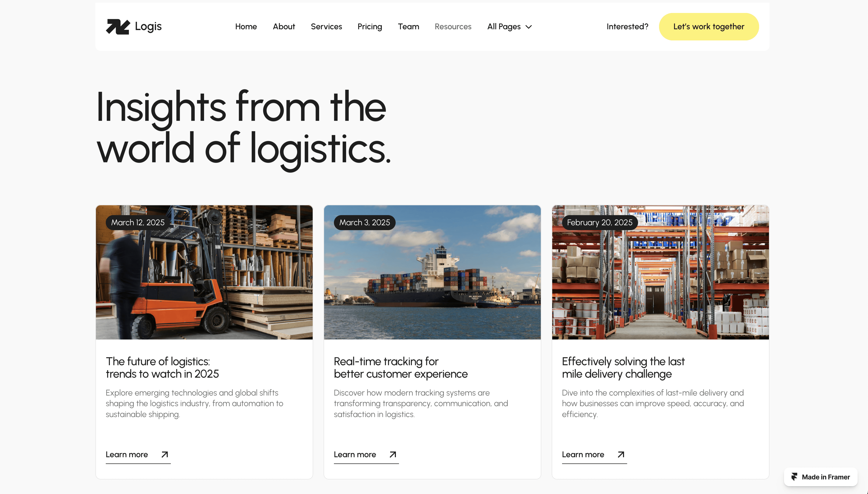Viewport: 868px width, 494px height.
Task: Click arrow icon on real-time tracking card
Action: point(393,454)
